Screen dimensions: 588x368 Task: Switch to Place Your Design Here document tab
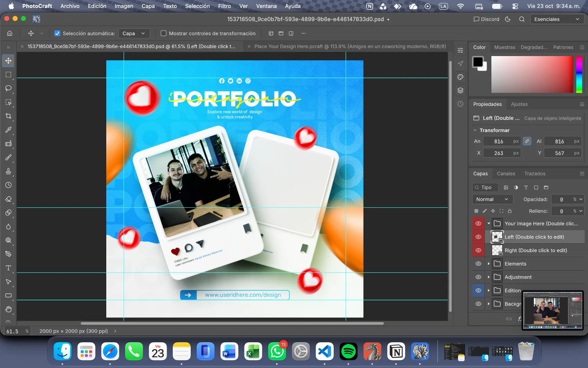coord(350,46)
